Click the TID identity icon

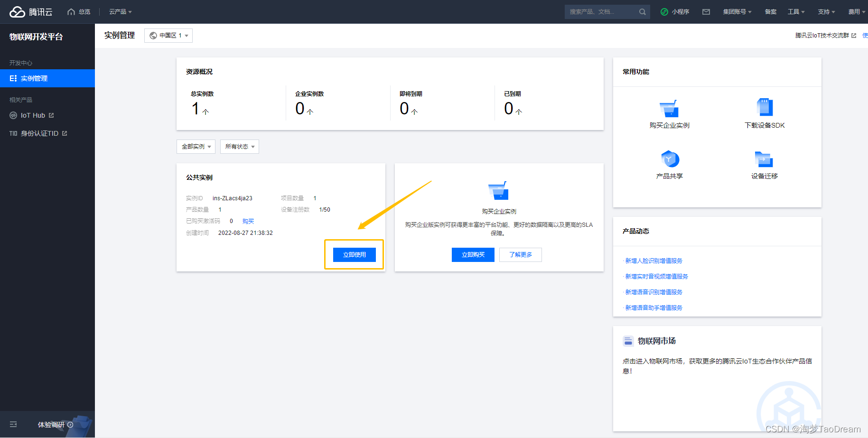tap(13, 133)
